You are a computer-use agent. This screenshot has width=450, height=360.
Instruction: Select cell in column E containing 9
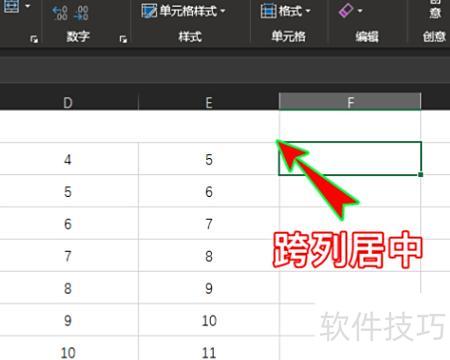pyautogui.click(x=209, y=288)
